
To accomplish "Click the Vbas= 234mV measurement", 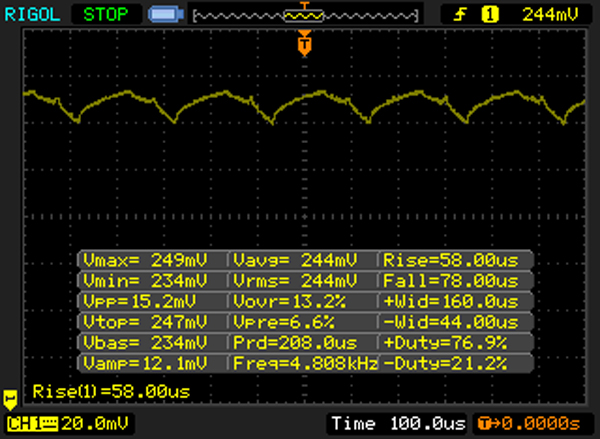I will (x=145, y=343).
